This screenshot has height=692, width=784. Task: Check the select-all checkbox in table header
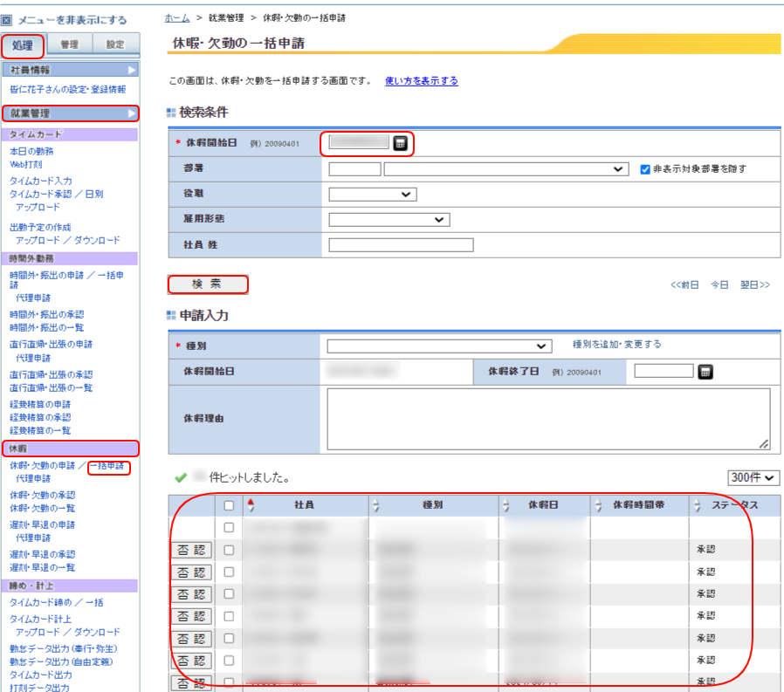229,505
